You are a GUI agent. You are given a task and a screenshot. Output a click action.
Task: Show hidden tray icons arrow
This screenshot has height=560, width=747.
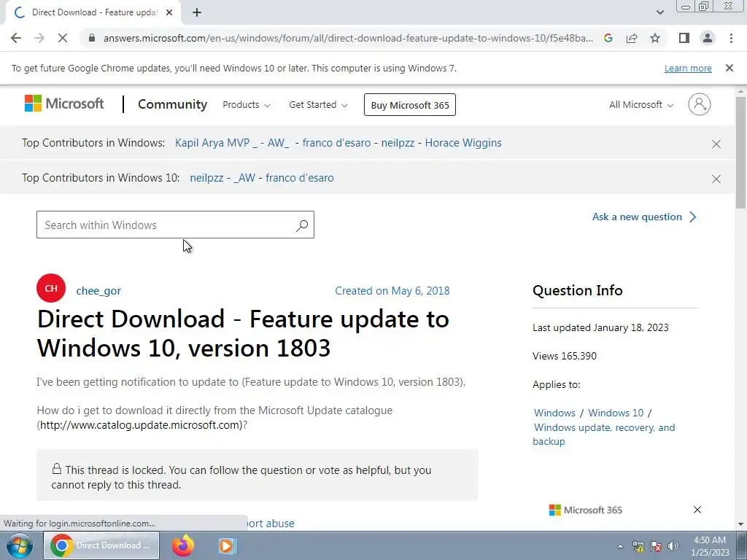pyautogui.click(x=620, y=546)
